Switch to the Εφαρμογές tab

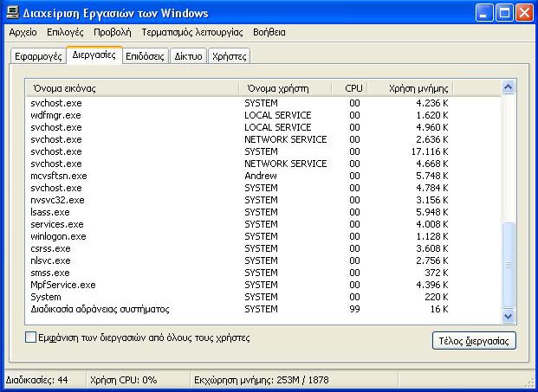point(37,56)
